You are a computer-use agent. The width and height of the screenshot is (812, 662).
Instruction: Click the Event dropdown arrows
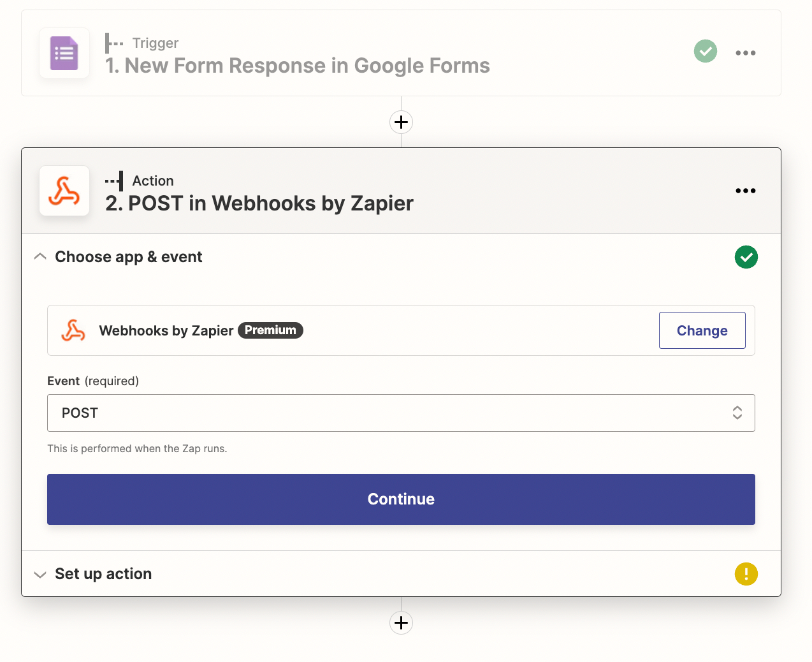[737, 413]
